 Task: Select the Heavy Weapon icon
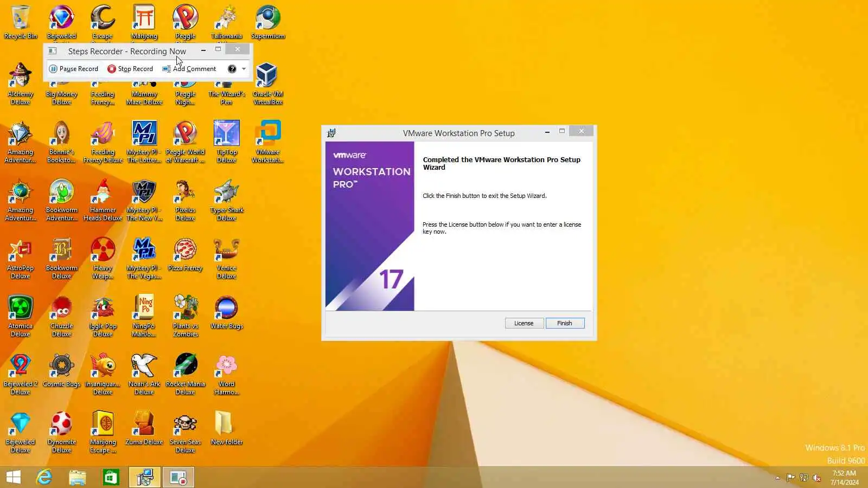[x=103, y=258]
